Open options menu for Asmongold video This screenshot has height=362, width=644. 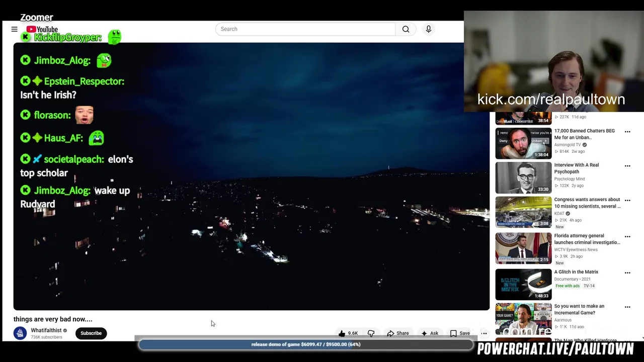627,132
